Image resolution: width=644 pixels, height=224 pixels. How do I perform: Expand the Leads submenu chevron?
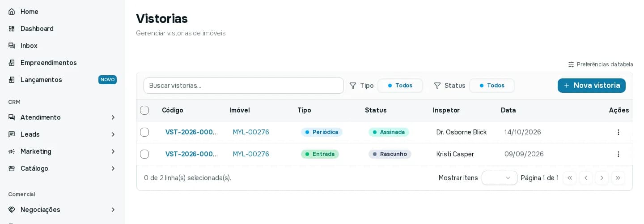[x=113, y=134]
